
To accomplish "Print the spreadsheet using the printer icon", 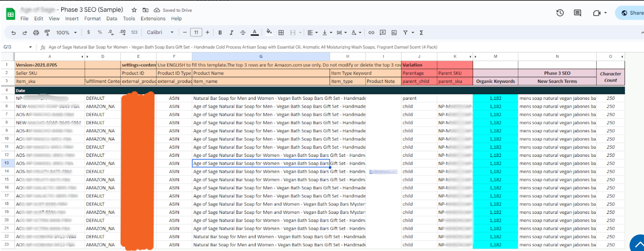I will pyautogui.click(x=36, y=32).
